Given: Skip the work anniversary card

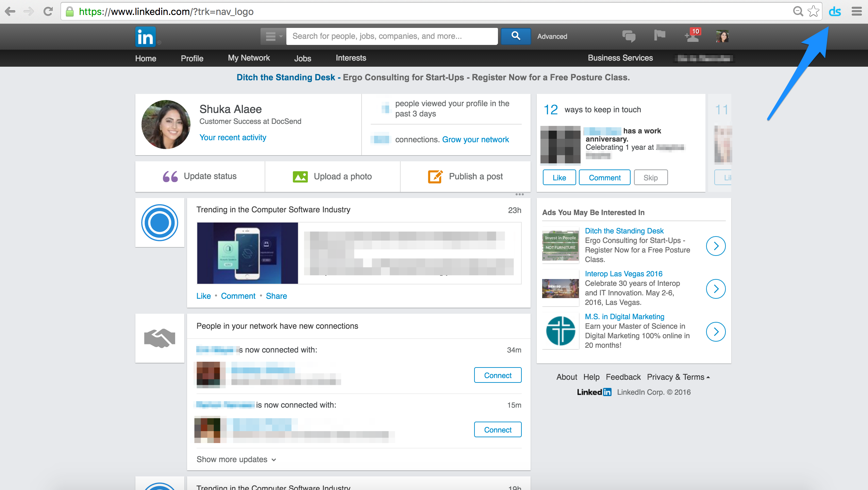Looking at the screenshot, I should pos(650,177).
